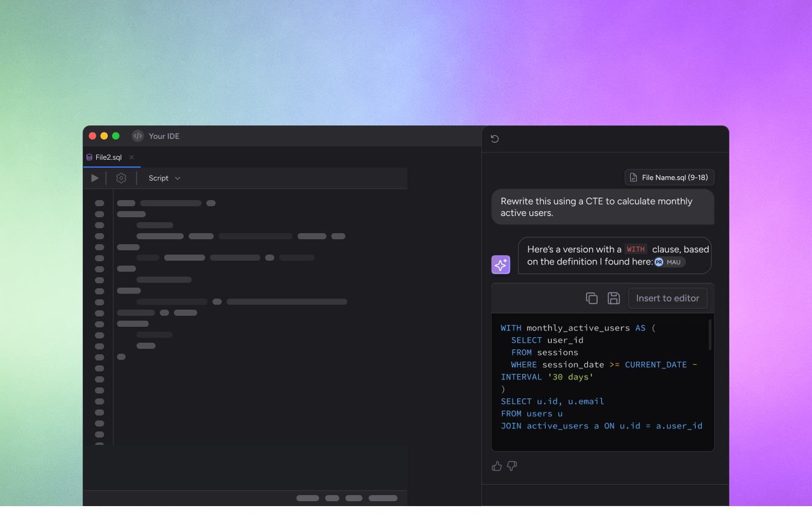This screenshot has width=812, height=522.
Task: Open the File Name.sql (9-18) attachment chip
Action: pos(669,177)
